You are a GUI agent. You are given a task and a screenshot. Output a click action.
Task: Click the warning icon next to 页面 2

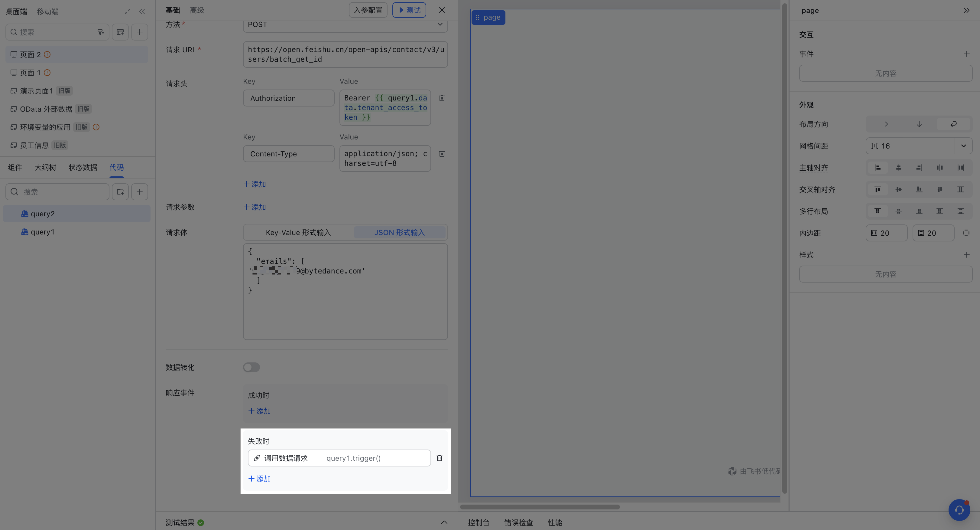pyautogui.click(x=47, y=54)
